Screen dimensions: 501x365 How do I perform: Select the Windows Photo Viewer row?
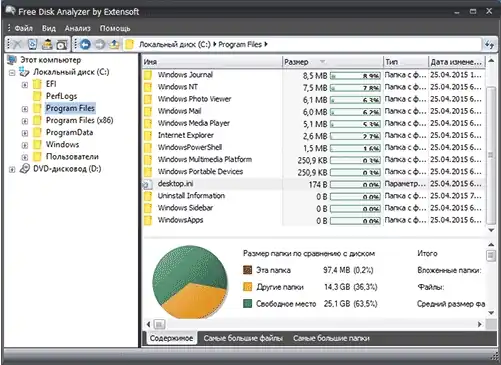313,99
